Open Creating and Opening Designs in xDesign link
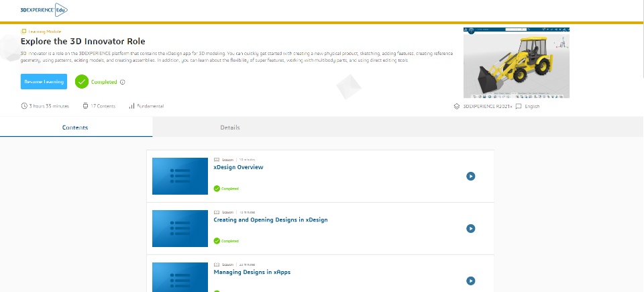This screenshot has height=292, width=644. click(270, 220)
